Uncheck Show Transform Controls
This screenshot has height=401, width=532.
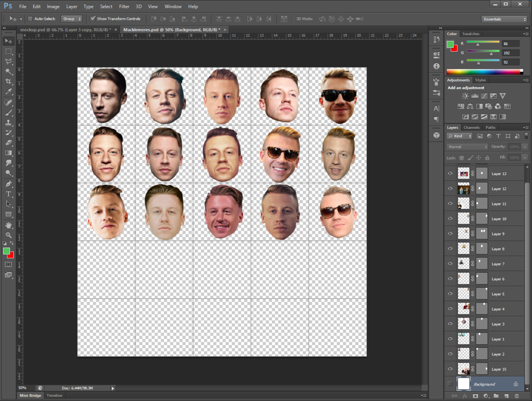click(x=93, y=19)
